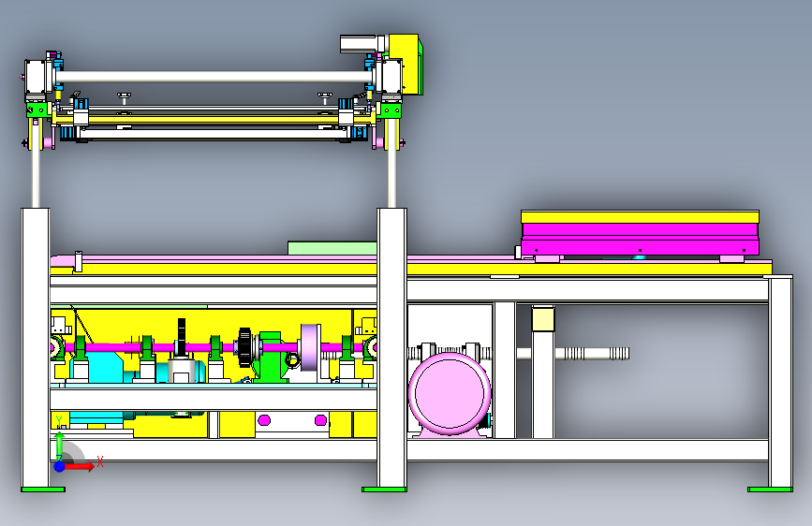Select the right thin vertical gantry support rod

pos(392,163)
